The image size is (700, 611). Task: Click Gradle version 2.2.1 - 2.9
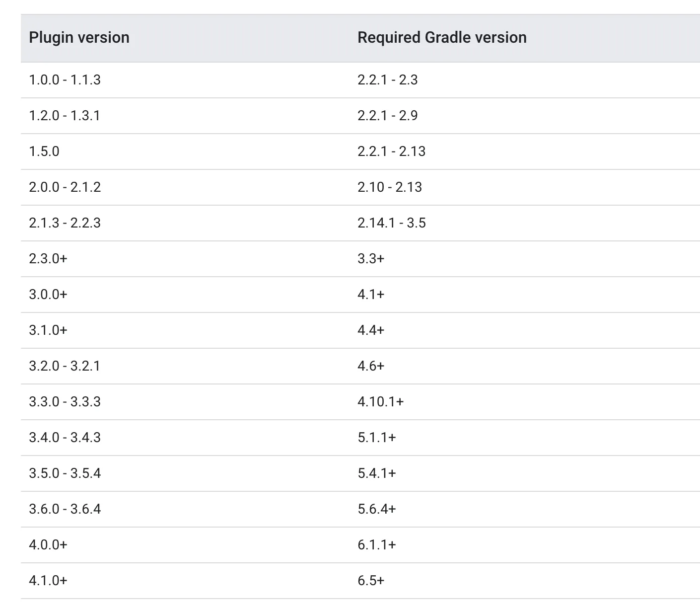click(388, 116)
